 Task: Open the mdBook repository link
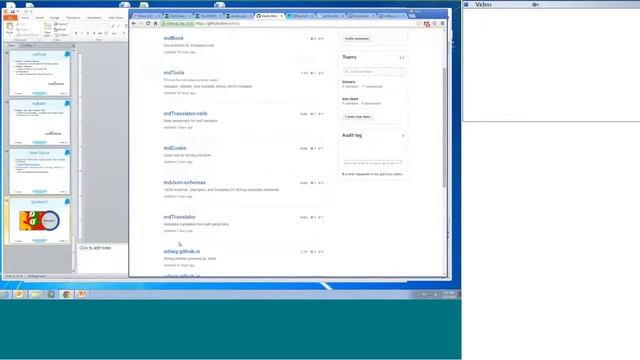(173, 38)
